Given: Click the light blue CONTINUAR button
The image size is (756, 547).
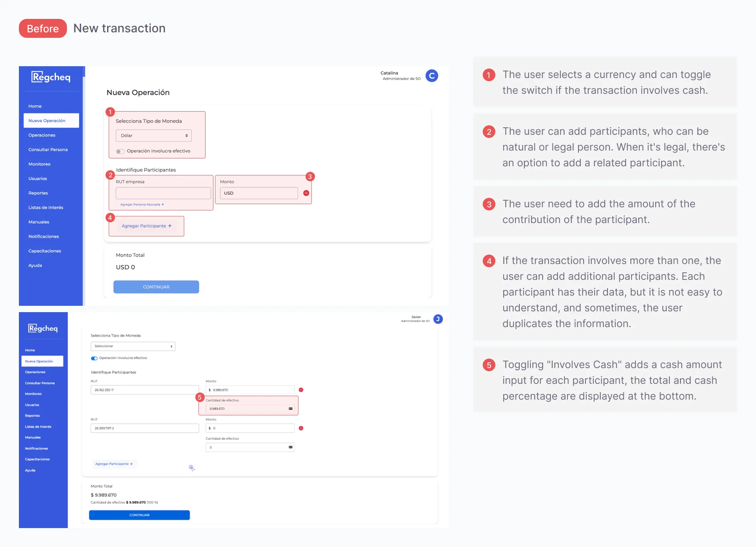Looking at the screenshot, I should 156,287.
